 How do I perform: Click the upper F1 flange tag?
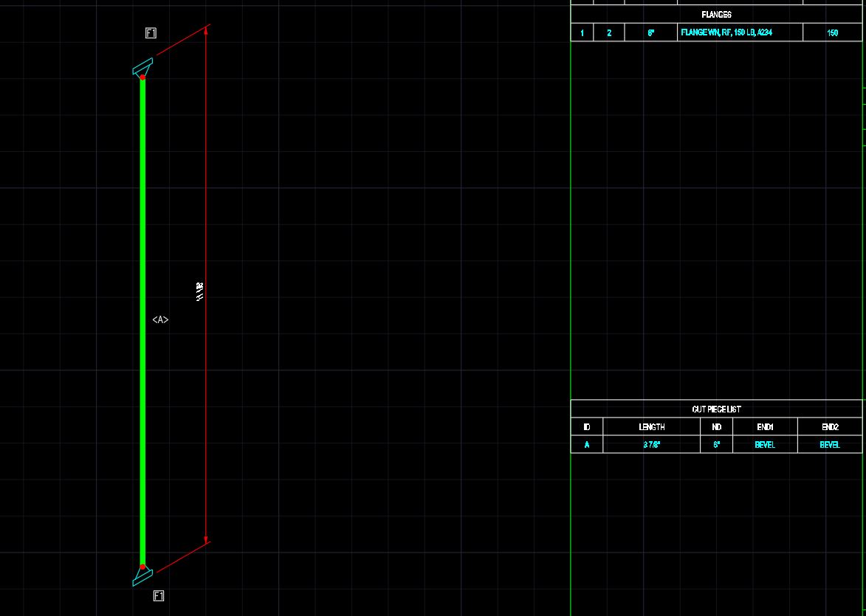click(x=151, y=32)
